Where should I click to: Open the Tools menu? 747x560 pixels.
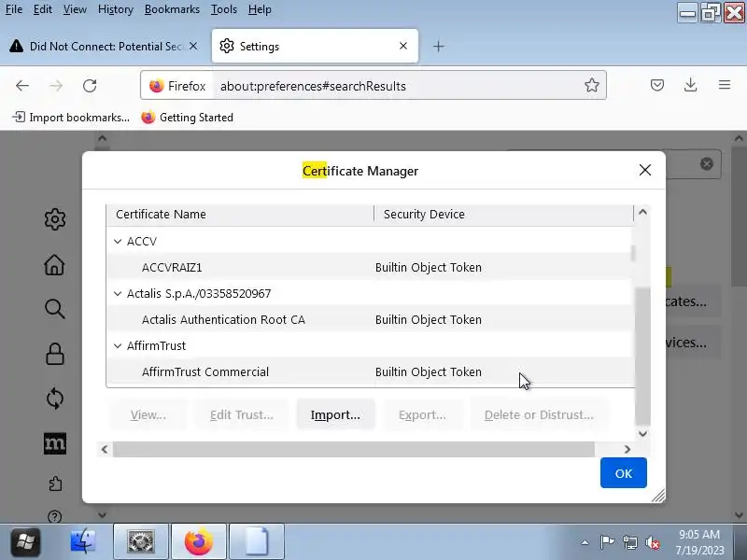click(x=224, y=9)
